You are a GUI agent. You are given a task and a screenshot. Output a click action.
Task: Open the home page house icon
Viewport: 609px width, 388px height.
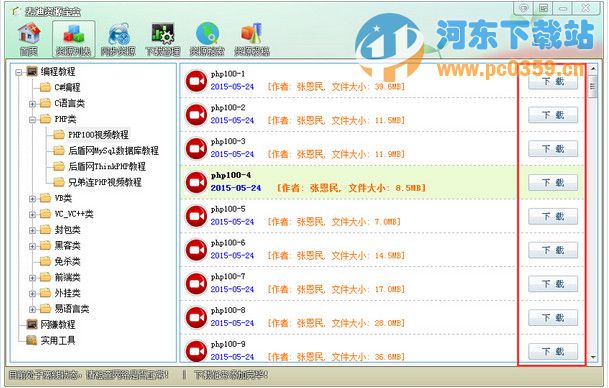tap(29, 33)
